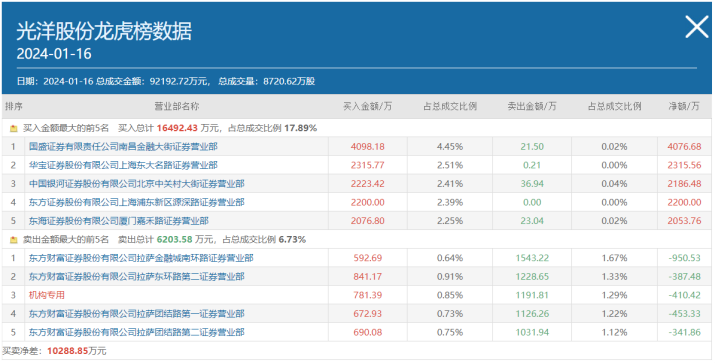
Task: Select buy amount 2223.42
Action: point(368,184)
